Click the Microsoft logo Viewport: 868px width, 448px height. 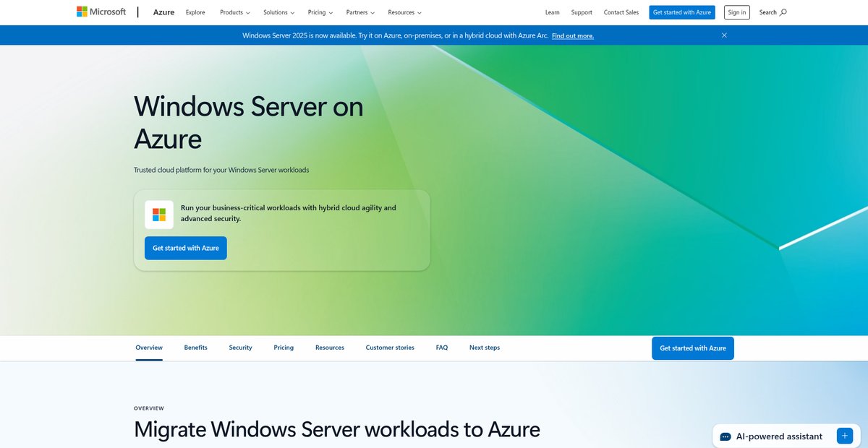click(x=101, y=12)
